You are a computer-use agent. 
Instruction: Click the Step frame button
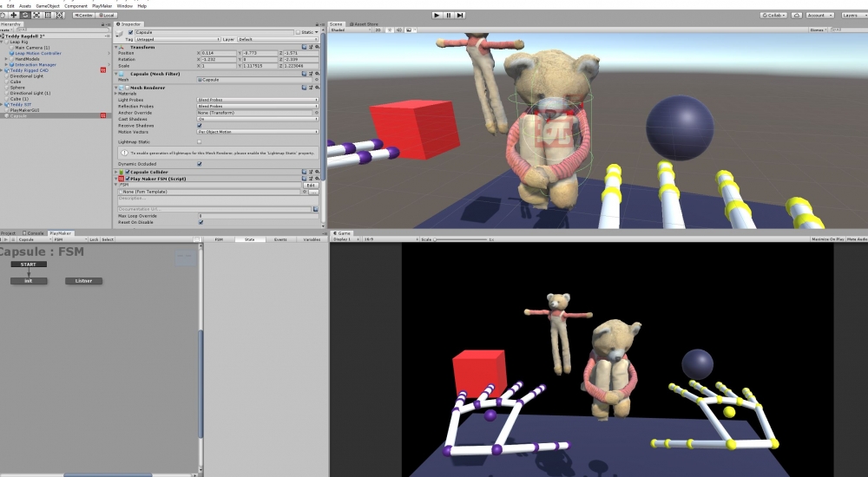460,15
